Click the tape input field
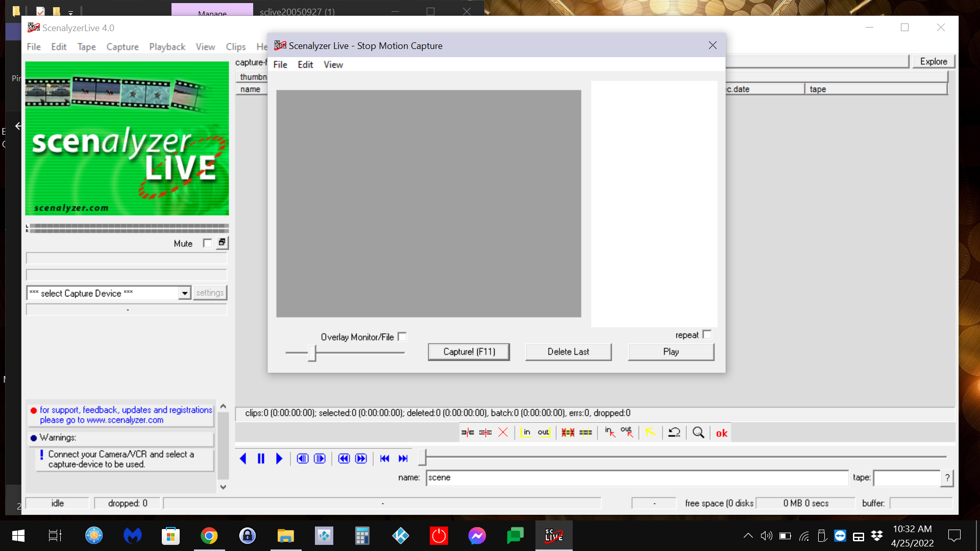This screenshot has height=551, width=980. click(x=907, y=478)
